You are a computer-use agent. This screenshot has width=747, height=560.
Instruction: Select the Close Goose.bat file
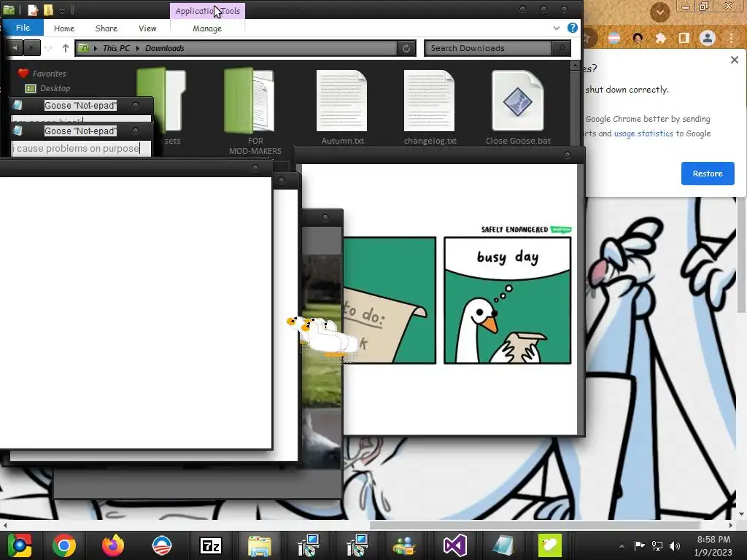coord(518,107)
